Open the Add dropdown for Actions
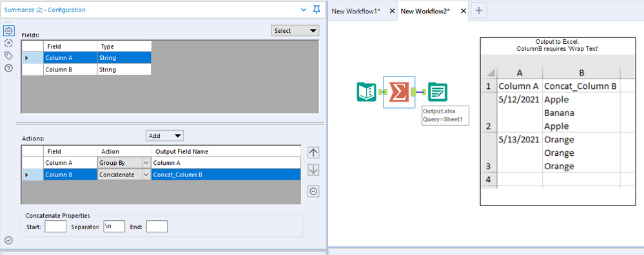The height and width of the screenshot is (255, 644). coord(164,136)
